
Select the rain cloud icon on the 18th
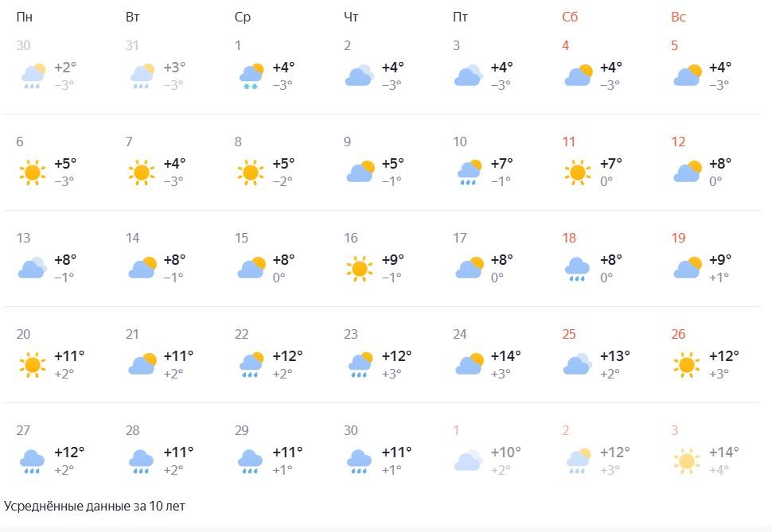578,268
